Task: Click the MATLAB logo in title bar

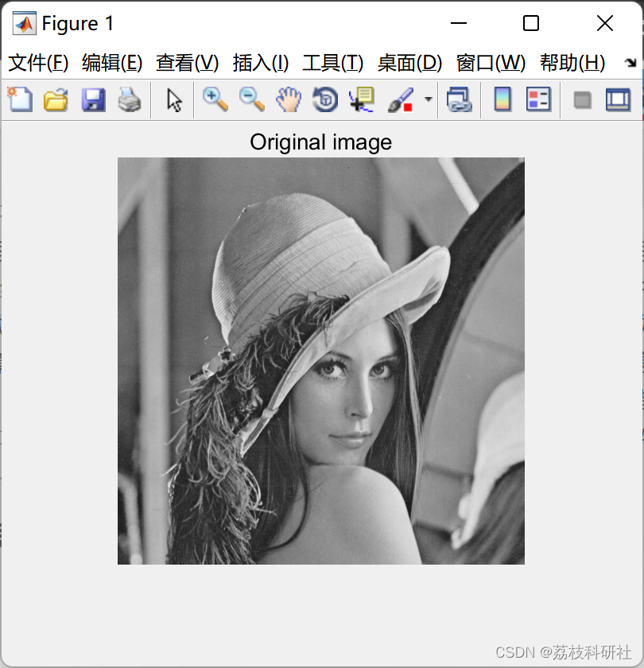Action: pos(25,23)
